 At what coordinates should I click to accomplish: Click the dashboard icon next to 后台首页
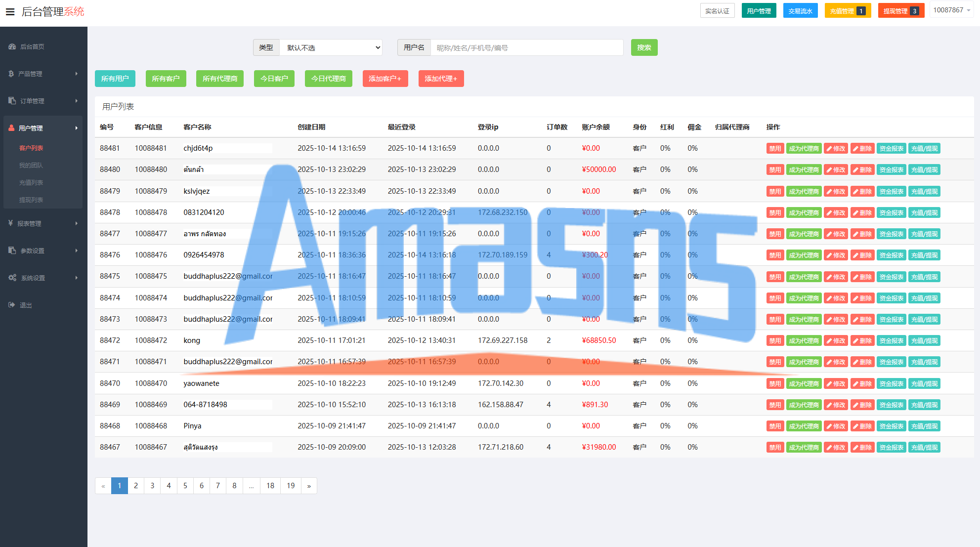(x=12, y=46)
